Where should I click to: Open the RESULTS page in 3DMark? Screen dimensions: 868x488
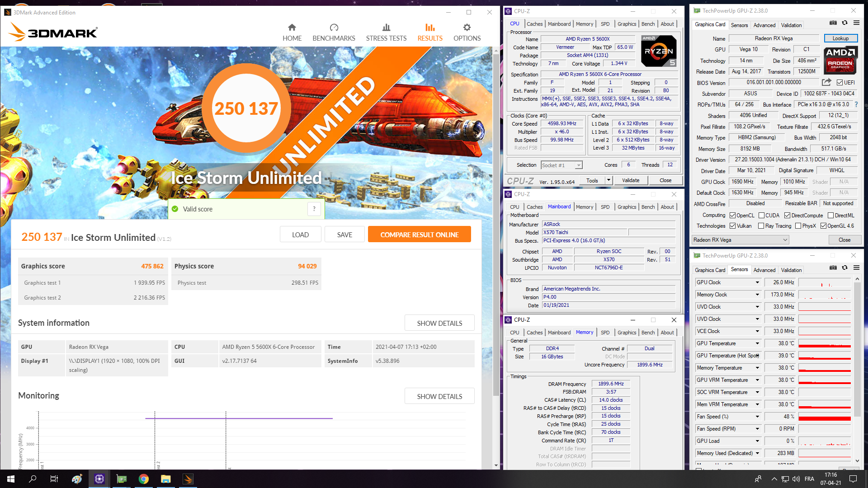pos(430,33)
